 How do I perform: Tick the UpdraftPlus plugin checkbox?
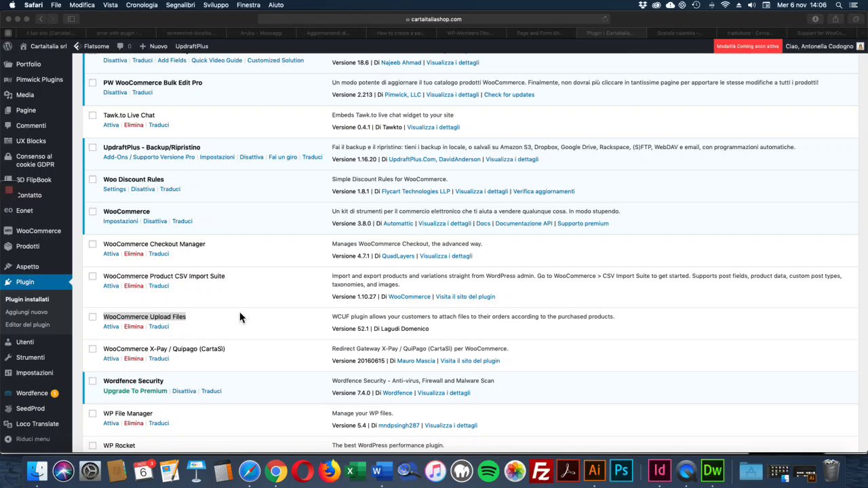pos(92,147)
